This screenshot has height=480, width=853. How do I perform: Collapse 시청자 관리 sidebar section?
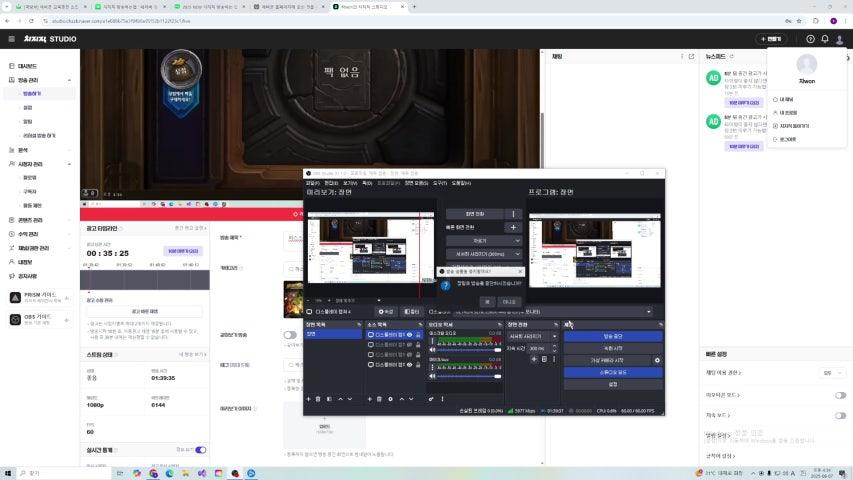click(69, 164)
